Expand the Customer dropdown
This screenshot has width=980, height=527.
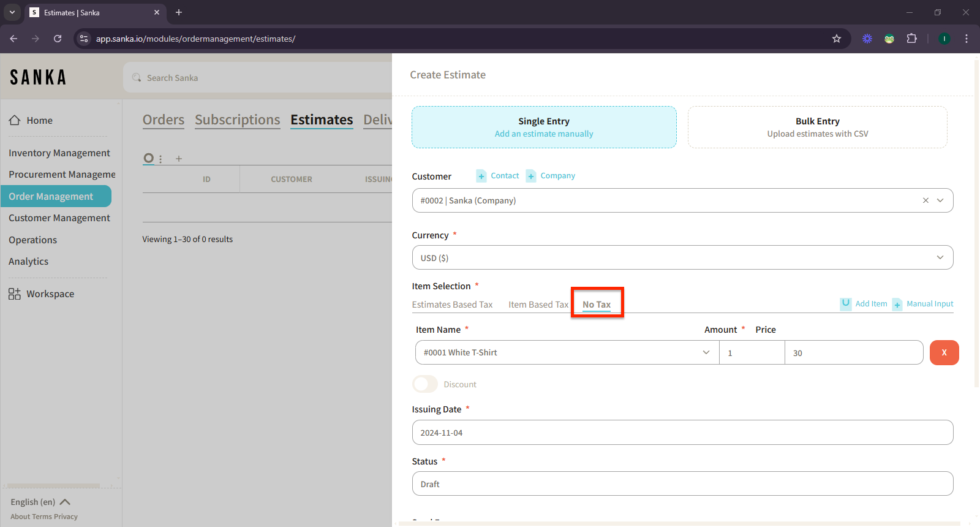(940, 200)
